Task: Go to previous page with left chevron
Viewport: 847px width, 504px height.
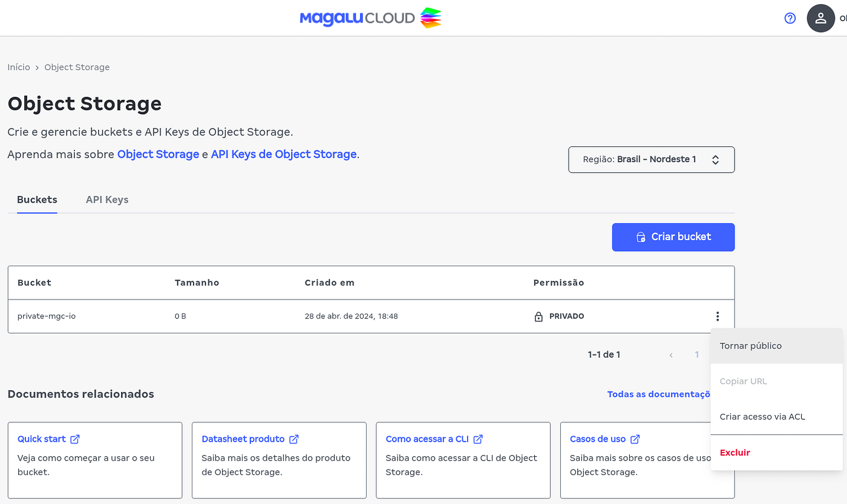Action: point(671,355)
